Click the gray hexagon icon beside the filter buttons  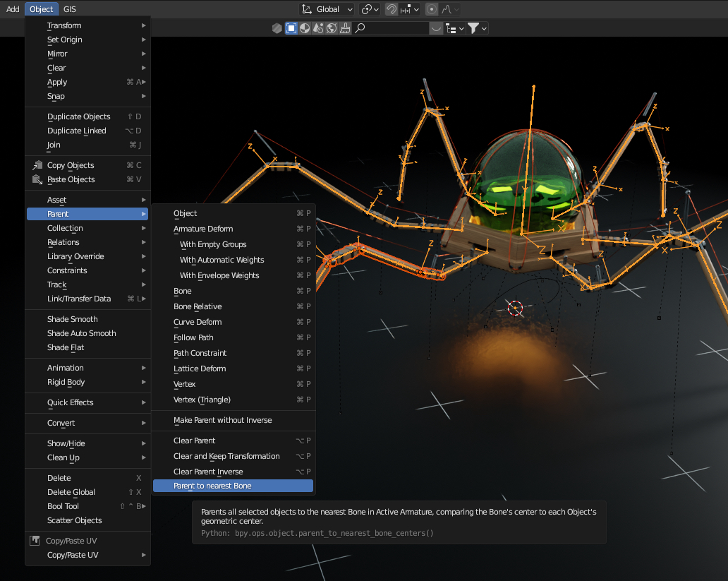277,28
